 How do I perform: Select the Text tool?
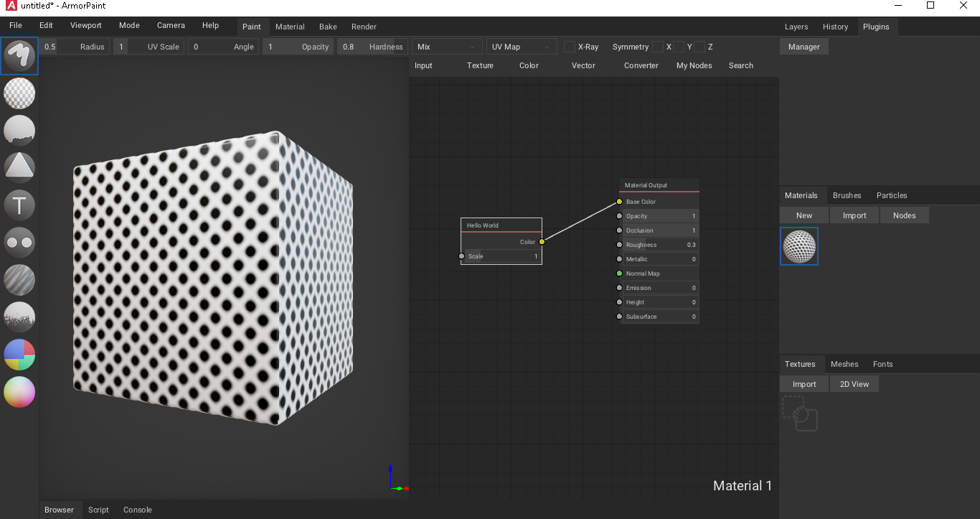(19, 205)
